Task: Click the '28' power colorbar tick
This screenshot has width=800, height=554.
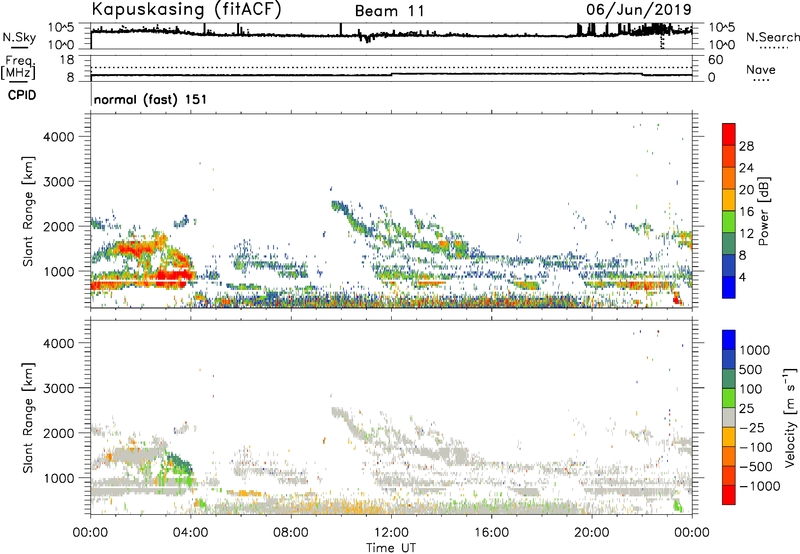Action: (x=746, y=146)
